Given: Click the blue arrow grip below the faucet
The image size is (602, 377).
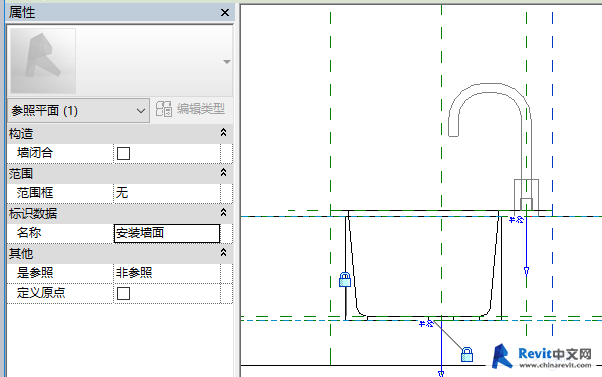Looking at the screenshot, I should point(526,271).
